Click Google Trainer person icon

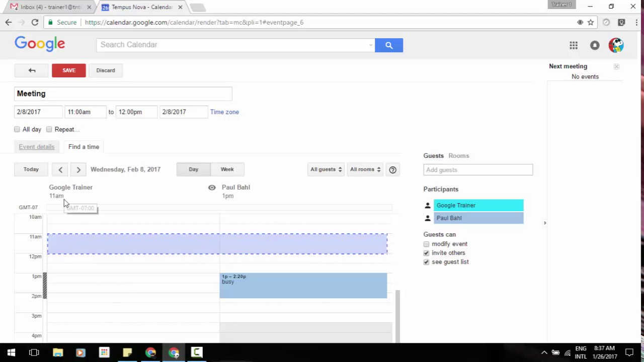click(x=428, y=206)
